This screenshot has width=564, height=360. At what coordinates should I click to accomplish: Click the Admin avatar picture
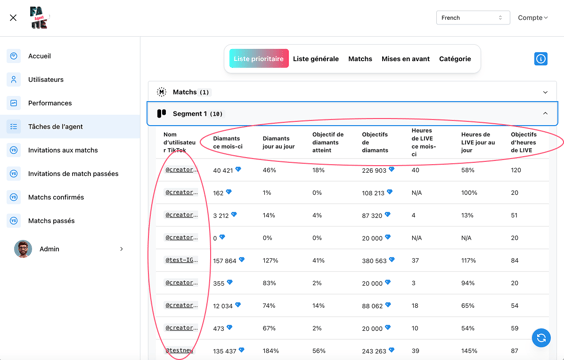tap(23, 249)
